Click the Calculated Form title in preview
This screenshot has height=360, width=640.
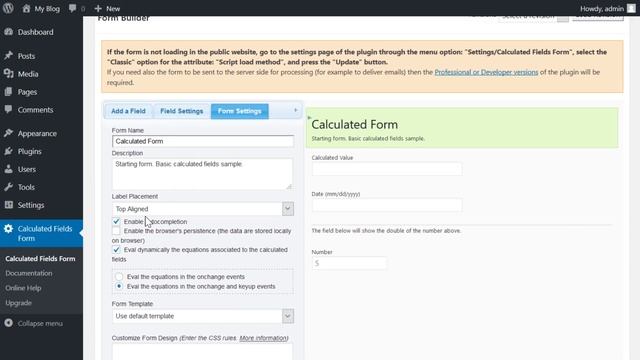[x=355, y=124]
